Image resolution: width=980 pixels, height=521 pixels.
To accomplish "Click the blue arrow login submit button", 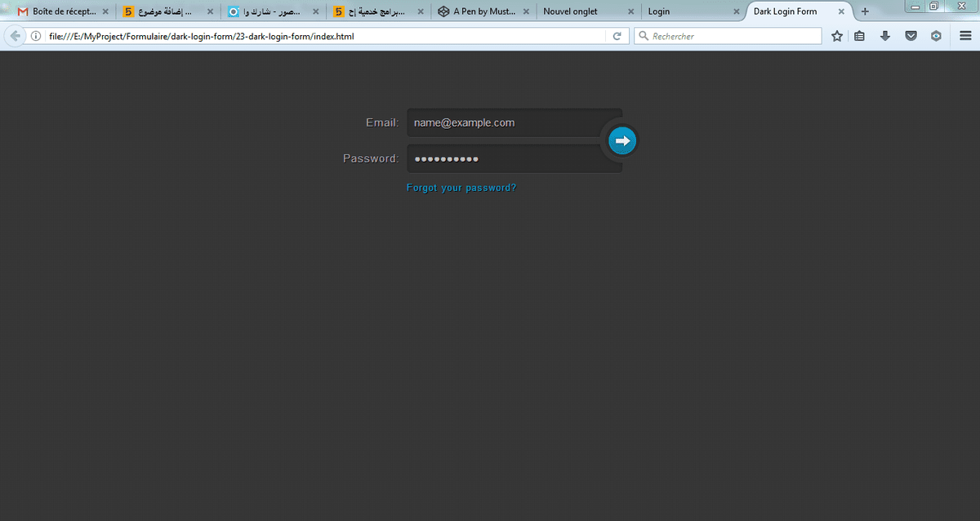I will [622, 140].
